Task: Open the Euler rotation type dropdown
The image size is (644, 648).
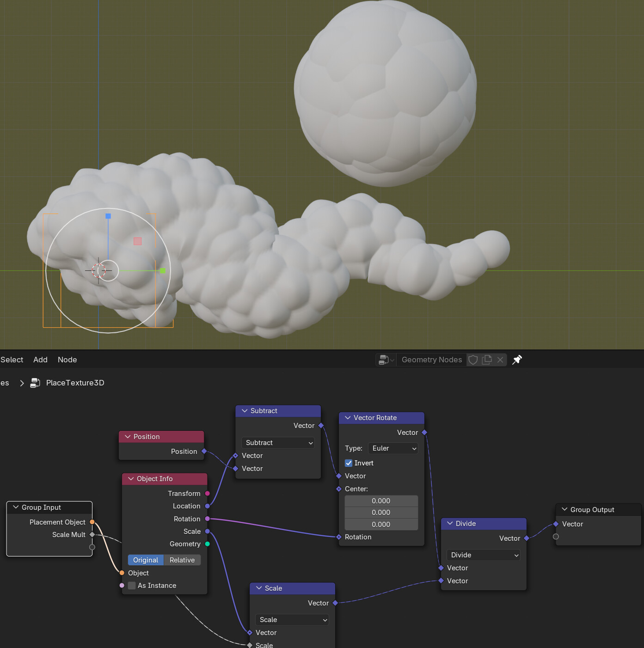Action: point(393,448)
